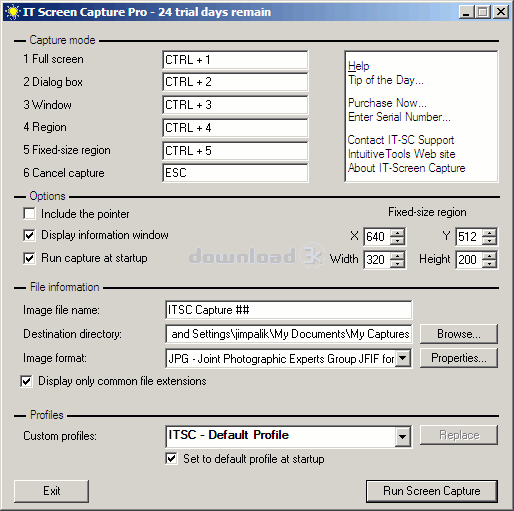
Task: Open Tip of the Day link
Action: tap(386, 80)
